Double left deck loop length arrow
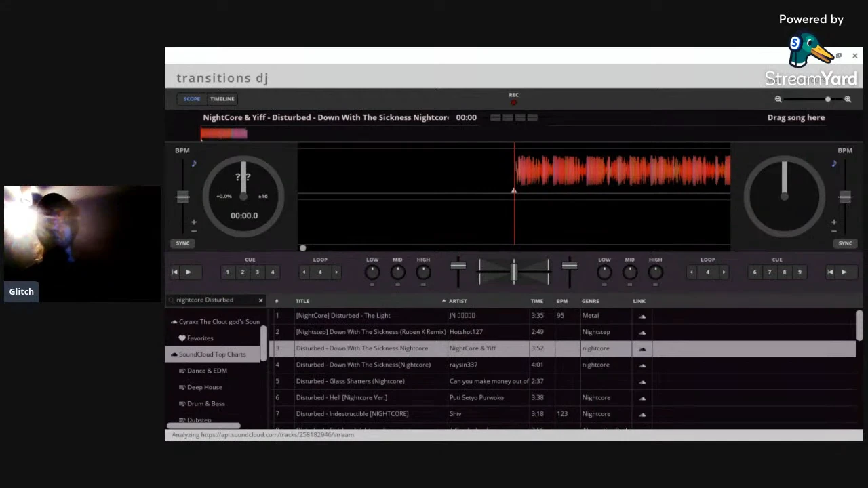This screenshot has width=868, height=488. click(336, 272)
